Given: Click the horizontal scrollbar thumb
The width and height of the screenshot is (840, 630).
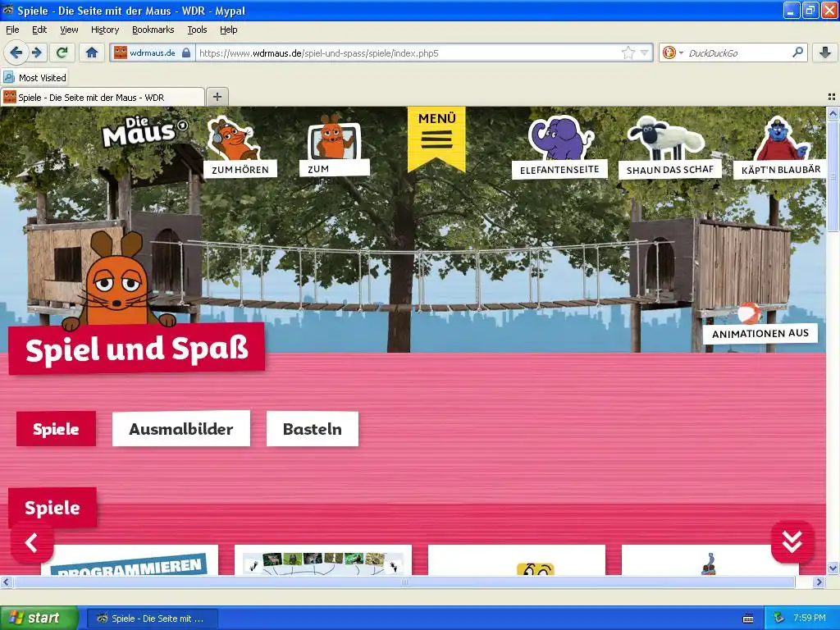Looking at the screenshot, I should point(404,582).
